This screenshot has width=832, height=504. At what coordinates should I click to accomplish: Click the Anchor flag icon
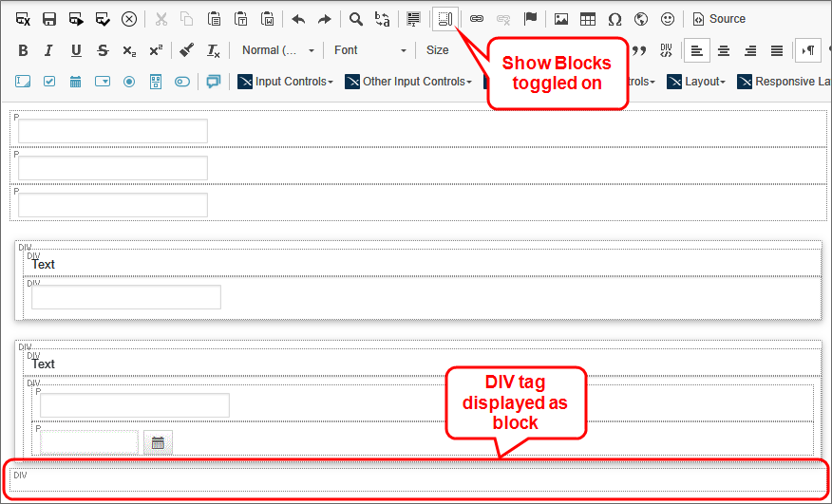[530, 19]
